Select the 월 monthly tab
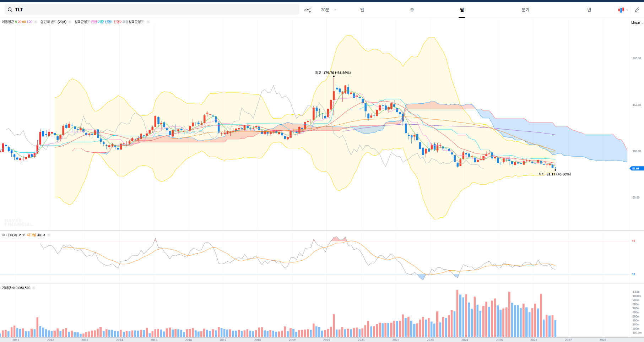This screenshot has height=342, width=644. 462,10
